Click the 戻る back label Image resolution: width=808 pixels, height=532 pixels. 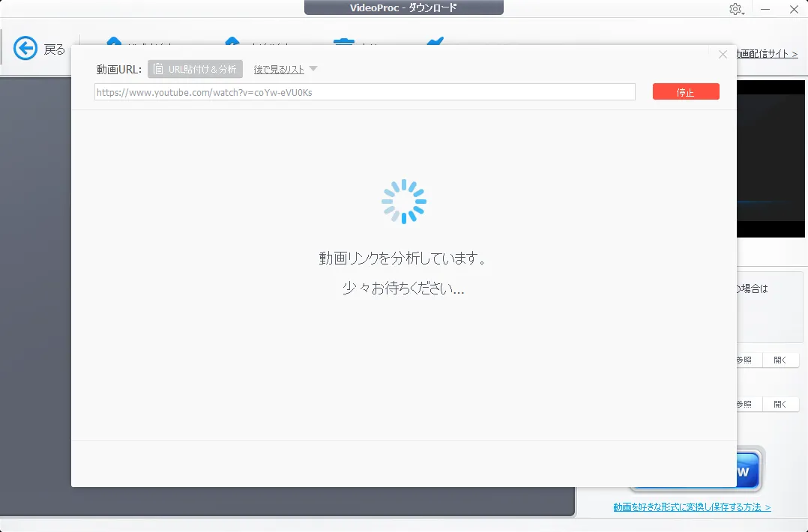coord(54,49)
